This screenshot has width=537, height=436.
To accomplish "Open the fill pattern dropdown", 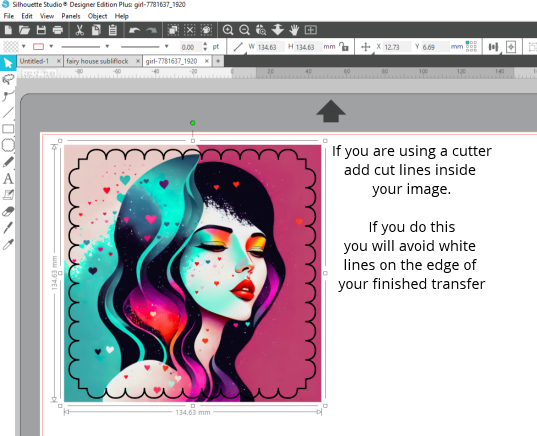I will click(x=24, y=46).
